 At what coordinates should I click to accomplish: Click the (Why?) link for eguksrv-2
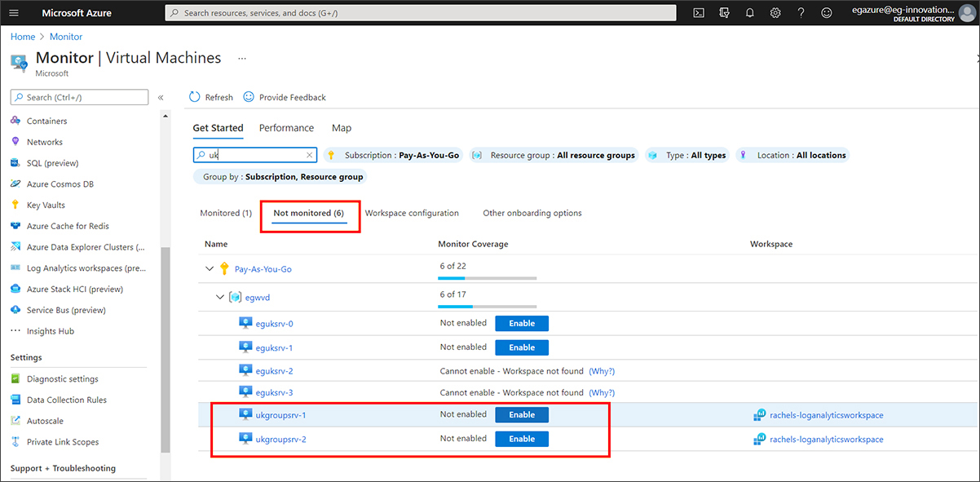pyautogui.click(x=602, y=371)
